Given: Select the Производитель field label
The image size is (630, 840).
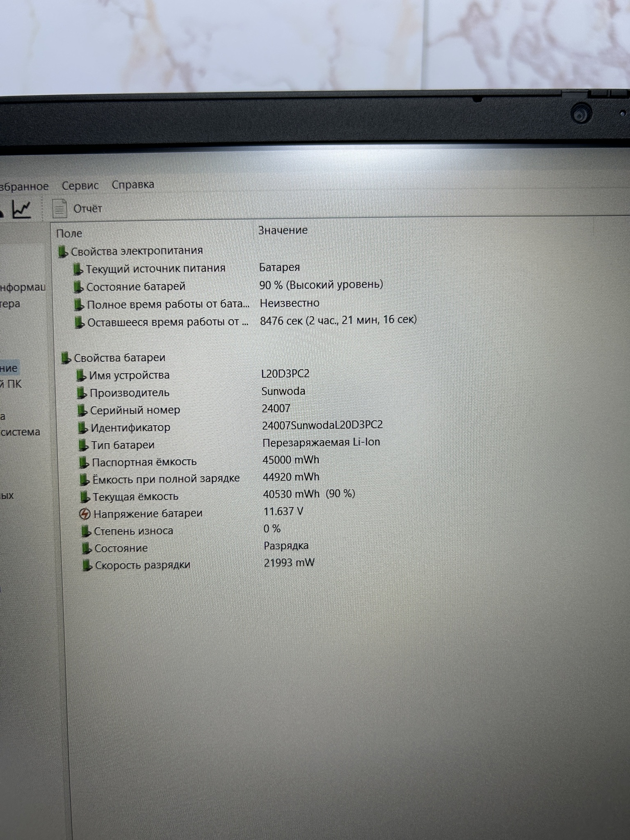Looking at the screenshot, I should pyautogui.click(x=130, y=393).
